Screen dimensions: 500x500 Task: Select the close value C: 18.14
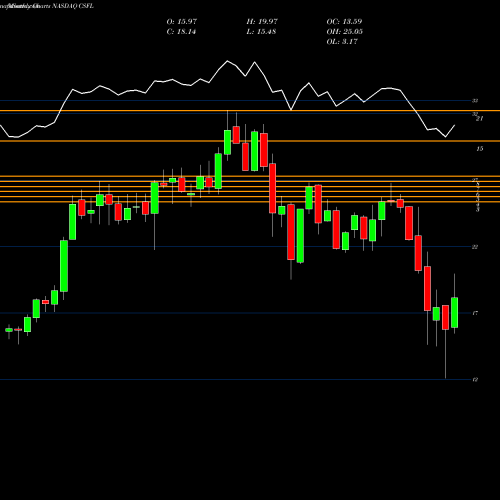point(181,32)
